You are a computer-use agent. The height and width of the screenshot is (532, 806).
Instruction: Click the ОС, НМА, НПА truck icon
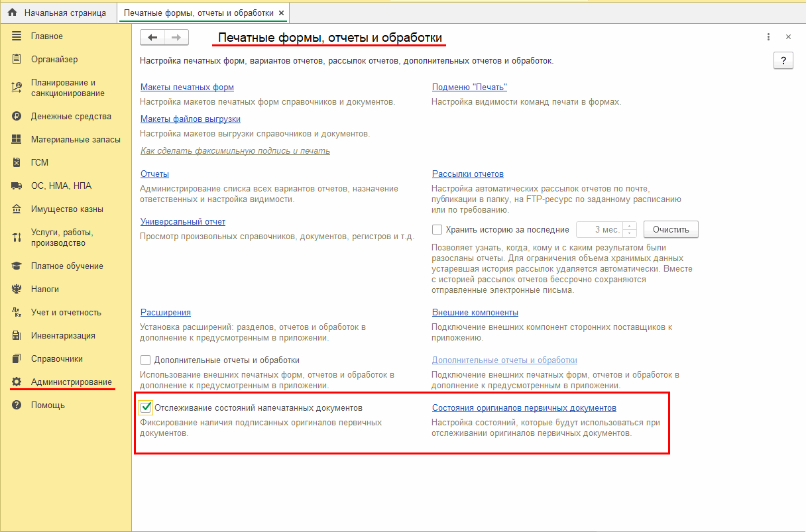[17, 186]
